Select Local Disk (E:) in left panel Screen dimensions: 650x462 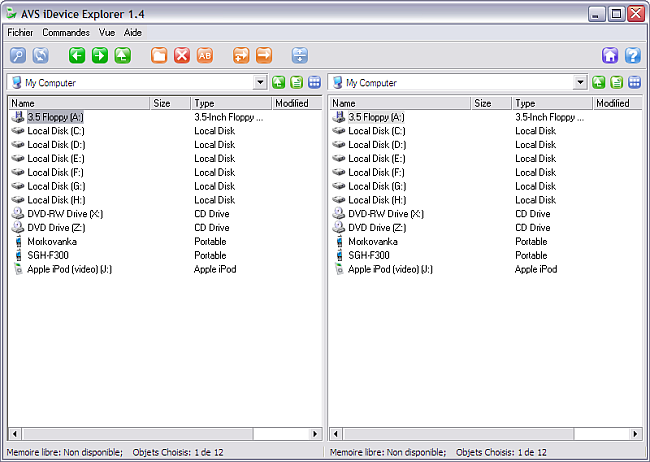point(56,159)
